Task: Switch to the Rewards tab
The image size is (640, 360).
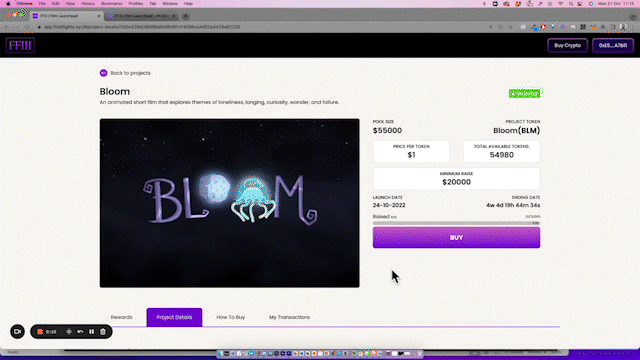Action: tap(122, 317)
